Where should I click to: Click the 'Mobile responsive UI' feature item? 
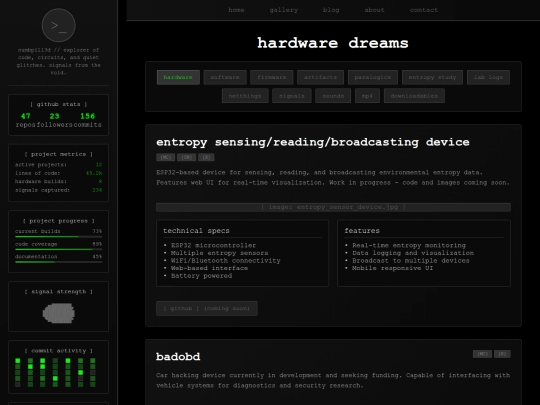coord(393,268)
